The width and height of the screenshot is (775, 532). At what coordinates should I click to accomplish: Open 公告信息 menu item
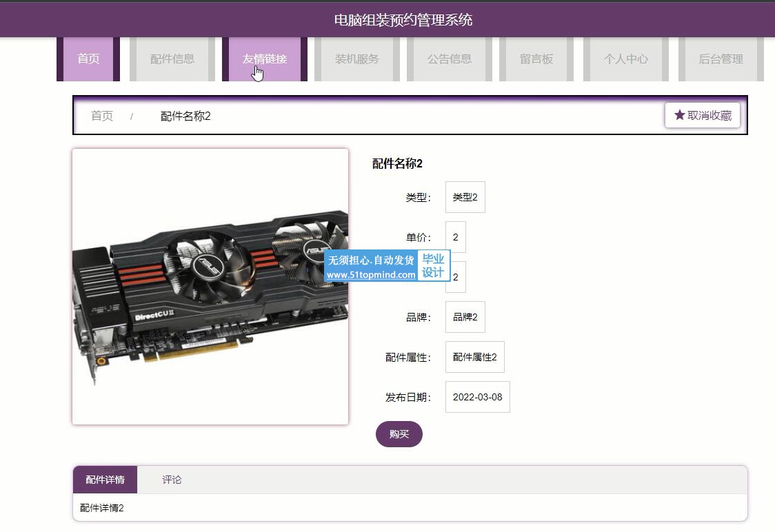point(450,59)
